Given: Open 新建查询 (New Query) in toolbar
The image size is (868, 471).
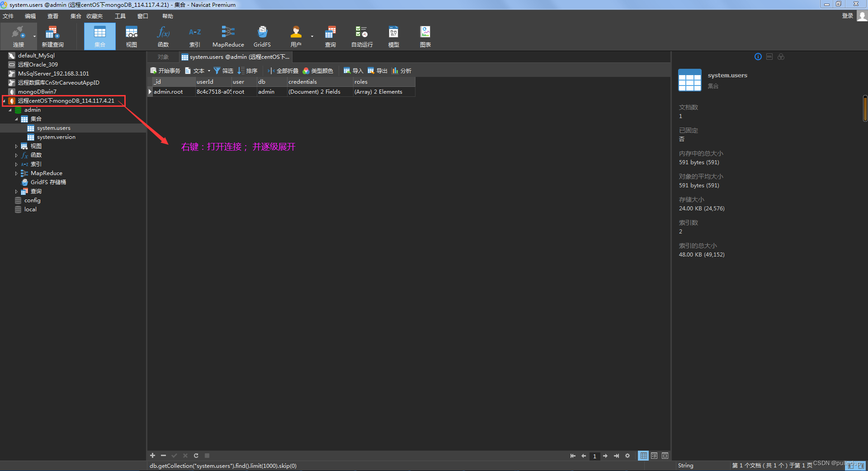Looking at the screenshot, I should (52, 36).
